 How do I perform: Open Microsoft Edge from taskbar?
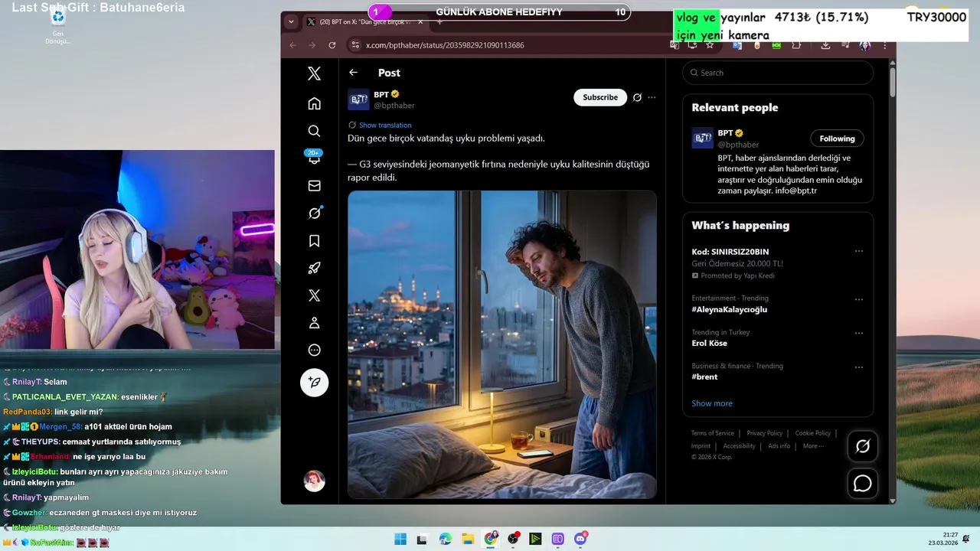click(x=446, y=539)
